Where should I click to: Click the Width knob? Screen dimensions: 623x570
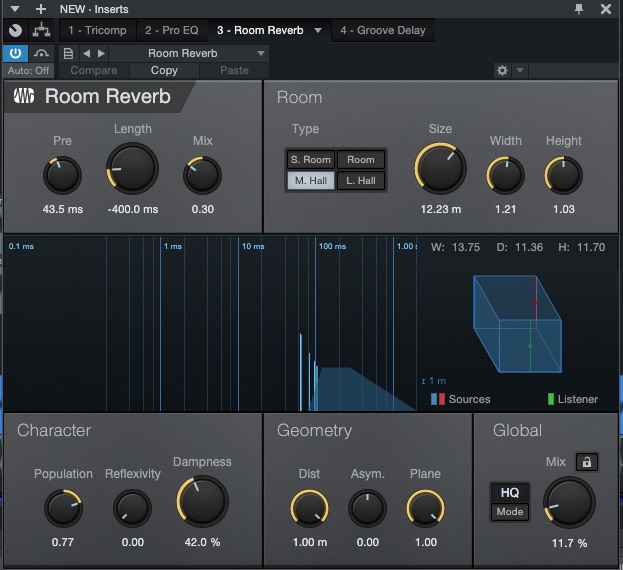click(505, 175)
